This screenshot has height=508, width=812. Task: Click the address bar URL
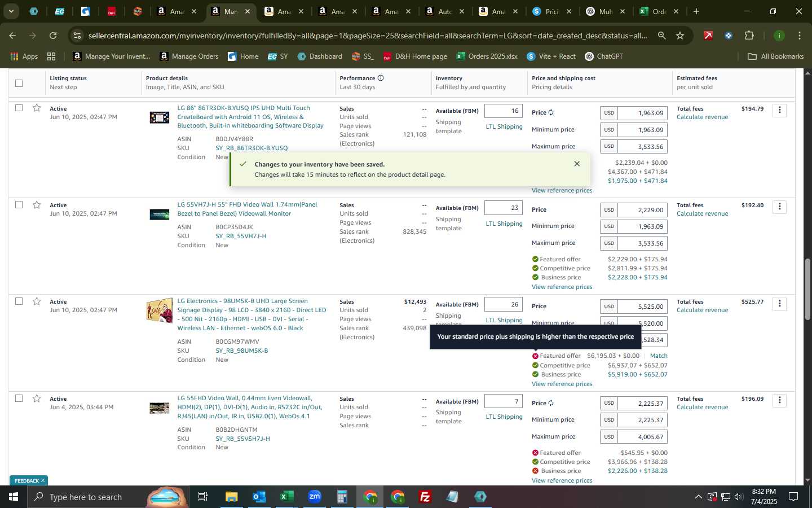click(368, 36)
